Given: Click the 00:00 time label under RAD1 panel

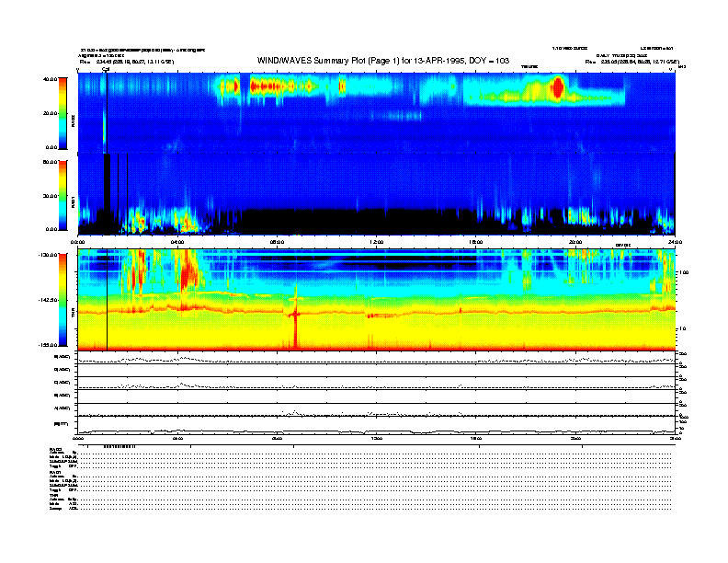Looking at the screenshot, I should (77, 242).
